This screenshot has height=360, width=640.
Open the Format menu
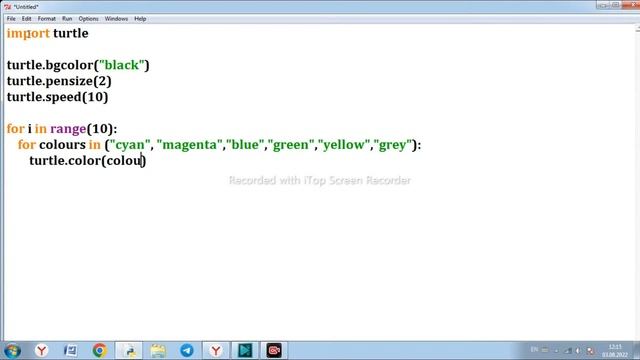click(x=47, y=19)
